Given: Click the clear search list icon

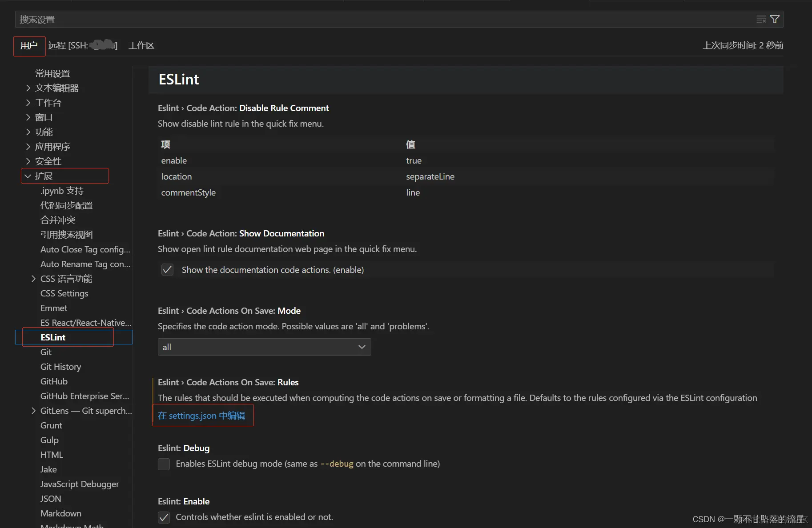Looking at the screenshot, I should (x=761, y=20).
